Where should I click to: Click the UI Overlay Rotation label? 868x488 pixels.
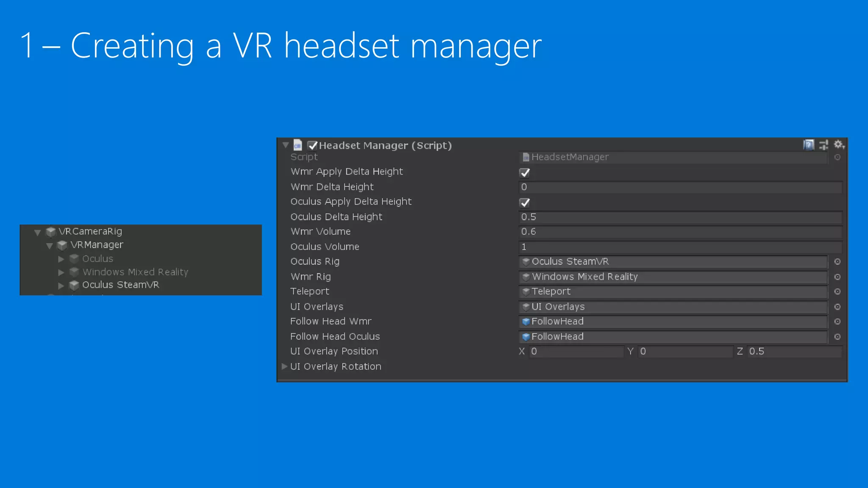(x=336, y=366)
